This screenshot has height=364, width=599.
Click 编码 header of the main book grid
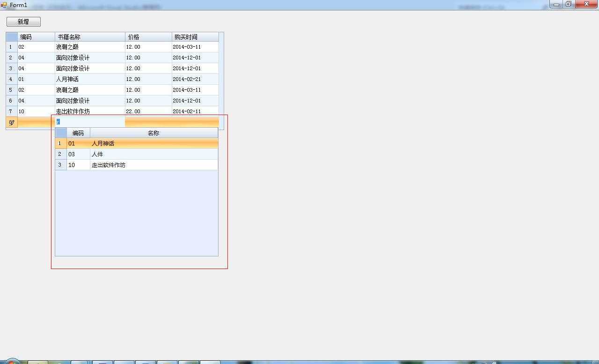click(x=36, y=37)
